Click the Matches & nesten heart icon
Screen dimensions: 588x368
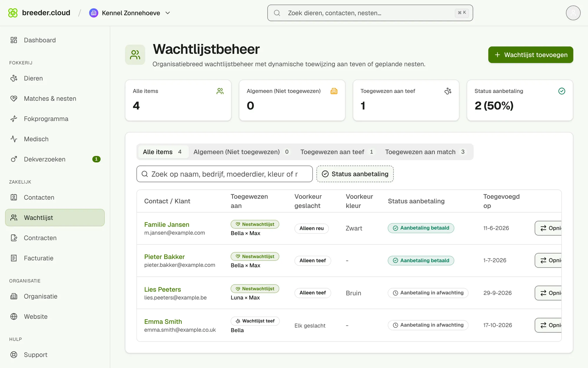14,99
